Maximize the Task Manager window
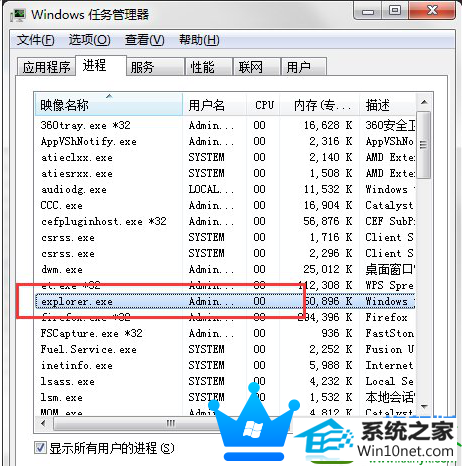The height and width of the screenshot is (466, 462). 395,11
